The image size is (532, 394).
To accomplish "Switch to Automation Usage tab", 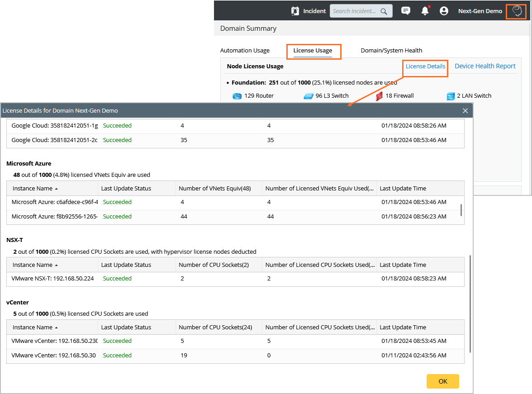I will (245, 51).
